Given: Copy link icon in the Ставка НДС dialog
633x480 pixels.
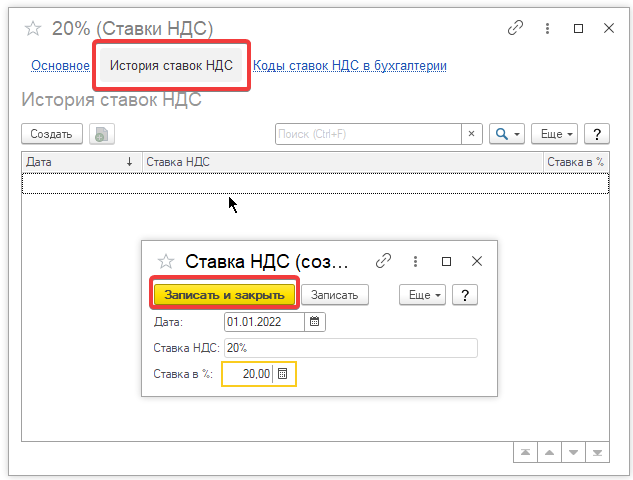Looking at the screenshot, I should click(x=383, y=261).
